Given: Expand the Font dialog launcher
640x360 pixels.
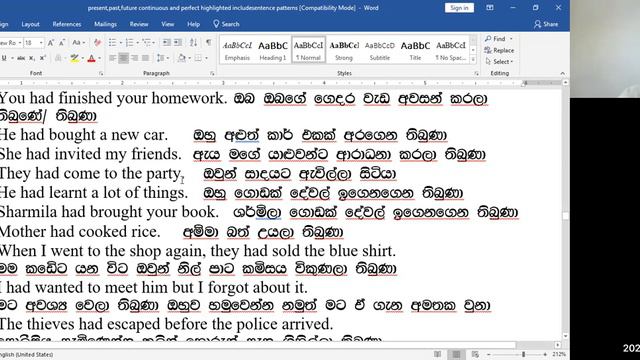Looking at the screenshot, I should [x=101, y=73].
